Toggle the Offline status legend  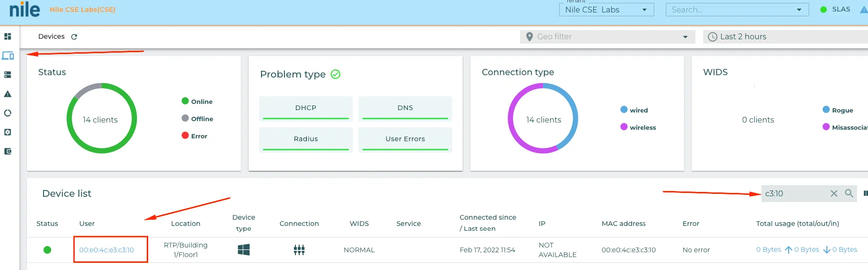197,119
